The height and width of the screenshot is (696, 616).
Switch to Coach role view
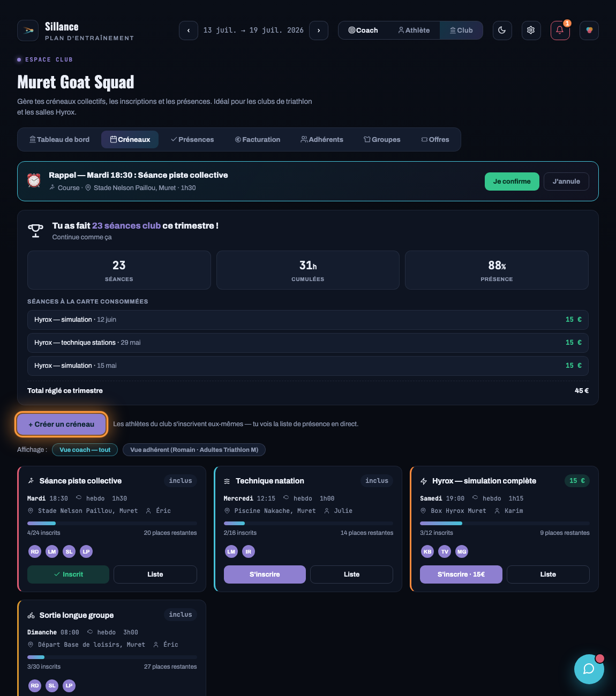point(363,31)
